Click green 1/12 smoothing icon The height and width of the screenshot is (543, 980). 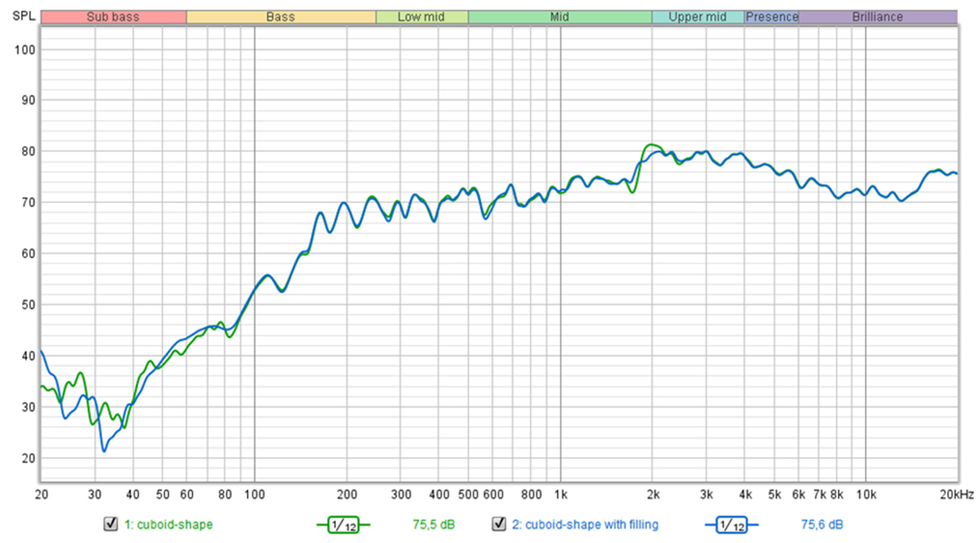[x=343, y=525]
